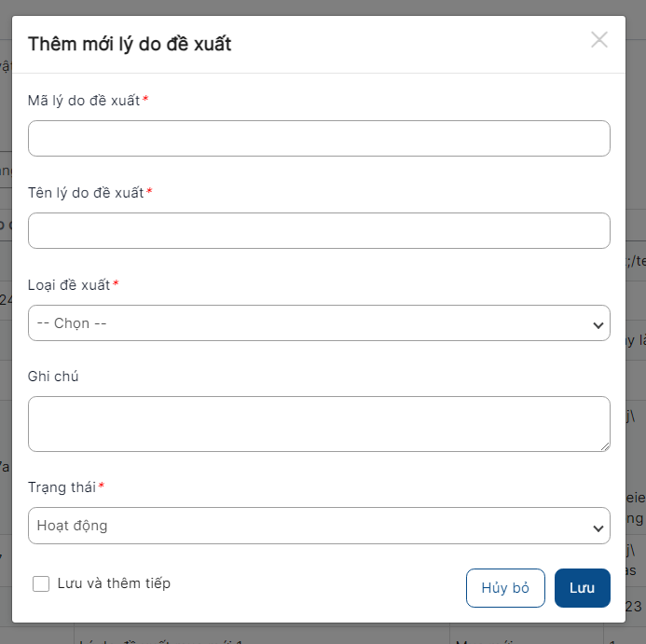Click the "Loại đề xuất" field label

pos(69,284)
